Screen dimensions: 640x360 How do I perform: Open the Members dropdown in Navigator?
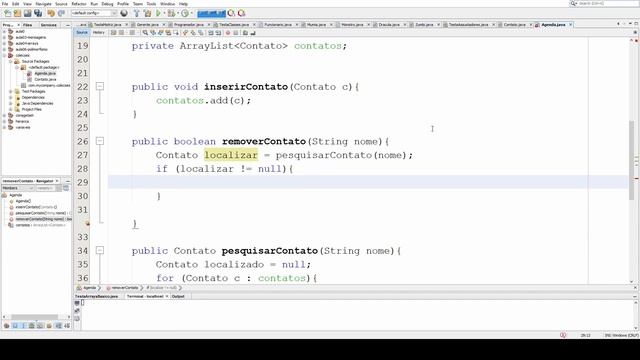[18, 188]
